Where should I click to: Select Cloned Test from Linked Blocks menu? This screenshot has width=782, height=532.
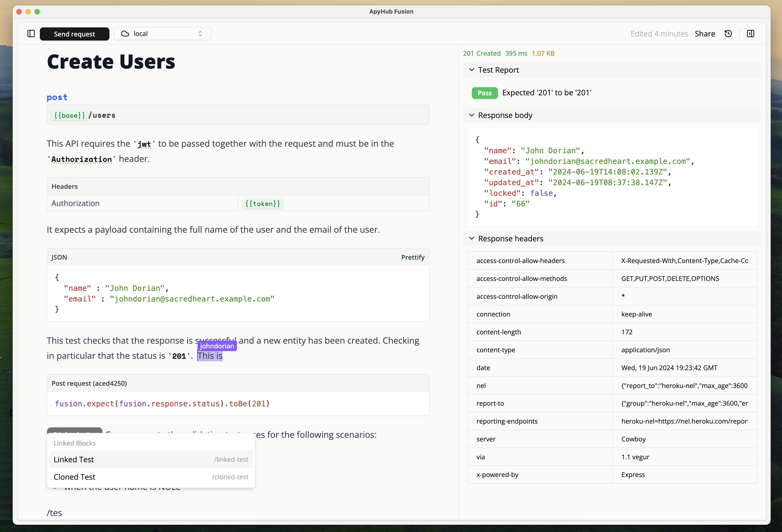pyautogui.click(x=151, y=477)
